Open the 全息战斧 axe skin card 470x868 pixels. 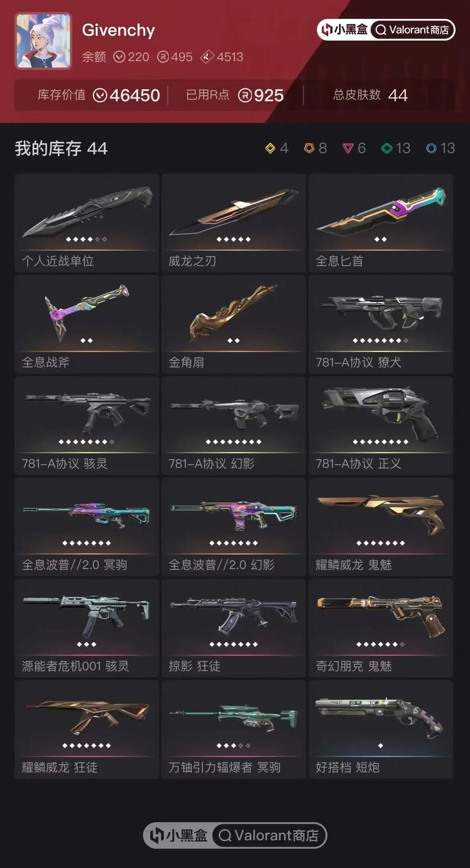point(87,324)
